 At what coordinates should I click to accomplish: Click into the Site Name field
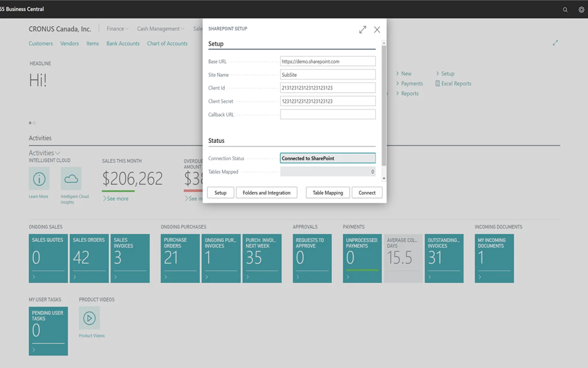(x=328, y=75)
